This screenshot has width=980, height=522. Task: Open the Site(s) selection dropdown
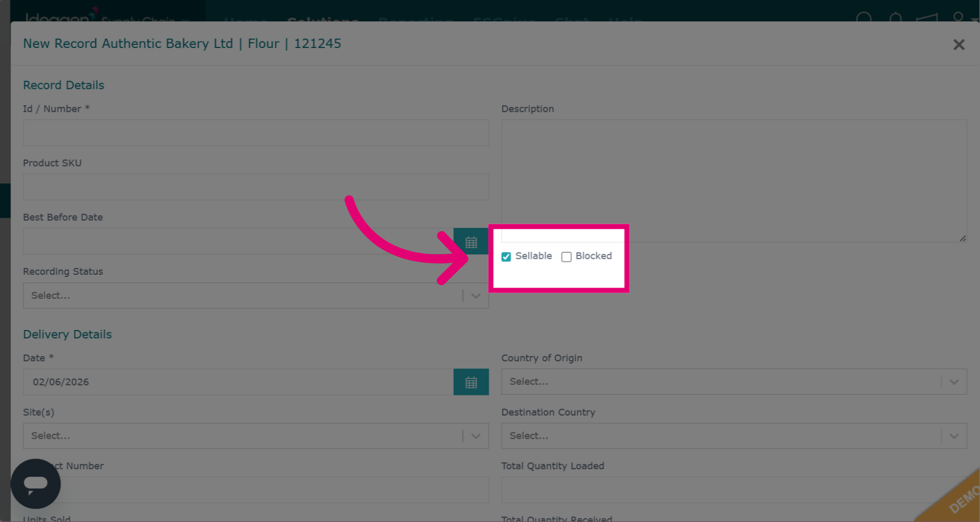pos(256,436)
